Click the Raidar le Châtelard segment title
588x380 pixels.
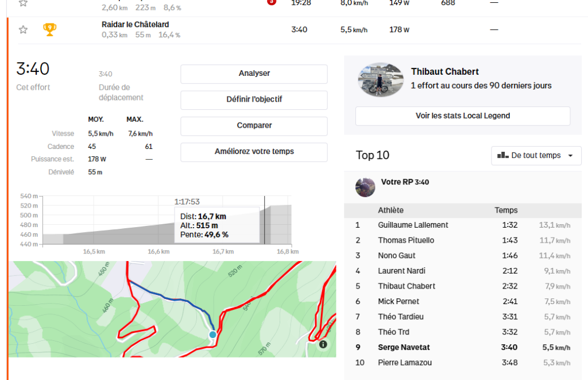click(x=135, y=25)
